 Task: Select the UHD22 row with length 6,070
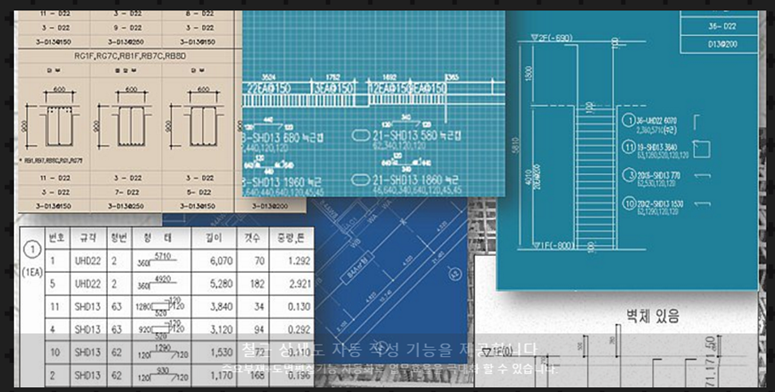click(179, 261)
